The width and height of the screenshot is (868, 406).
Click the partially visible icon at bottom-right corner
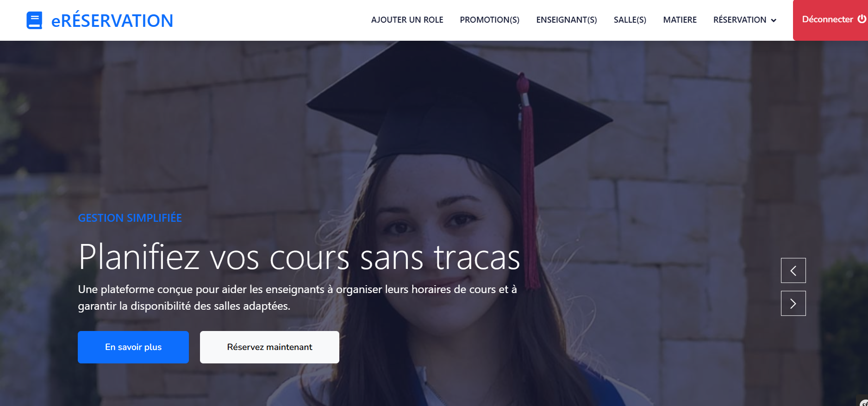click(863, 402)
